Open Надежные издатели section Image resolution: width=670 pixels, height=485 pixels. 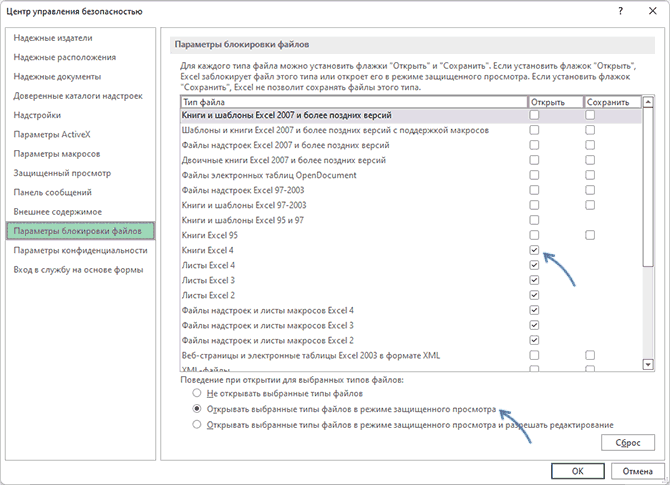click(x=53, y=38)
